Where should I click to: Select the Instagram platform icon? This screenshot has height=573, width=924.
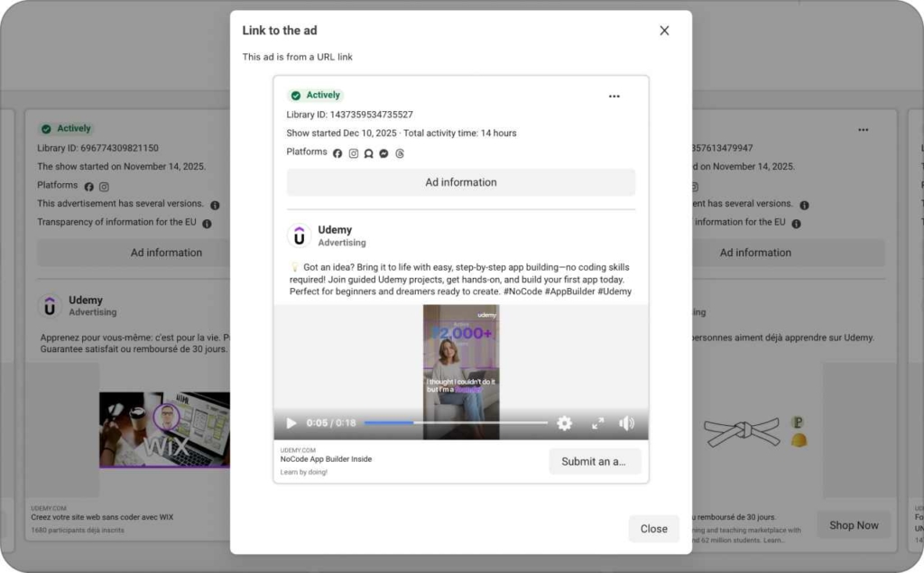353,152
